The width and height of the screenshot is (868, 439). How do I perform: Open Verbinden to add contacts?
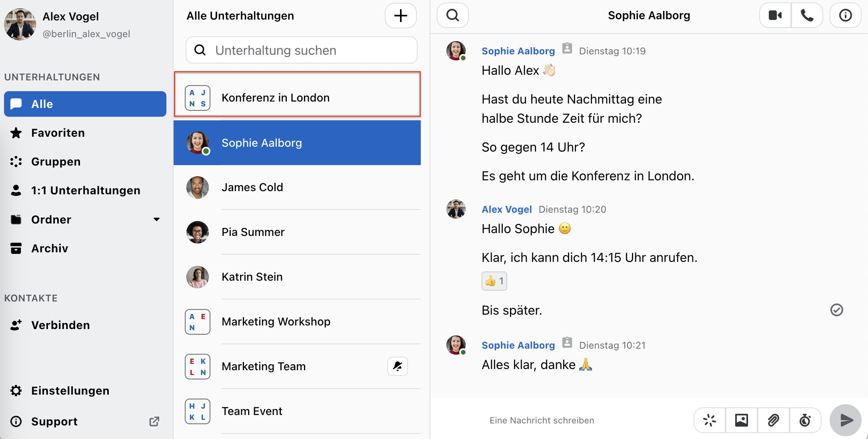pyautogui.click(x=85, y=325)
